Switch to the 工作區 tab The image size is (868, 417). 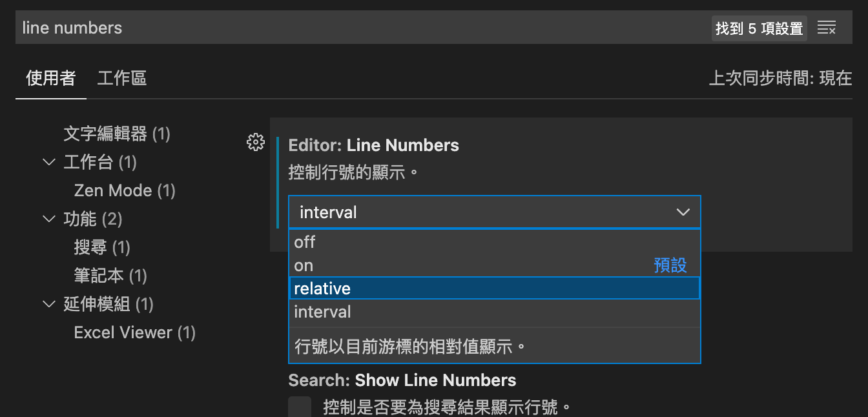[122, 79]
